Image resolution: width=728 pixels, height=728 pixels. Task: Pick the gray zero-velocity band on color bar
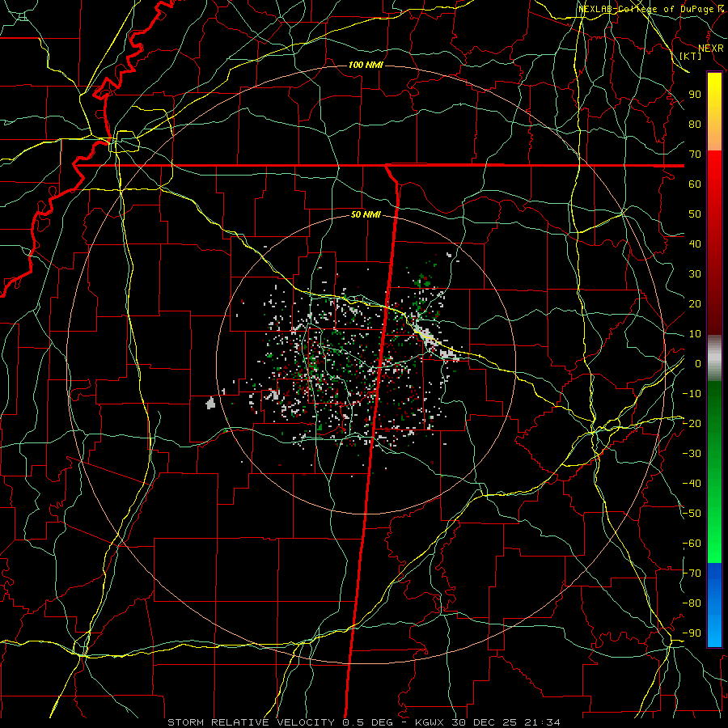(714, 358)
